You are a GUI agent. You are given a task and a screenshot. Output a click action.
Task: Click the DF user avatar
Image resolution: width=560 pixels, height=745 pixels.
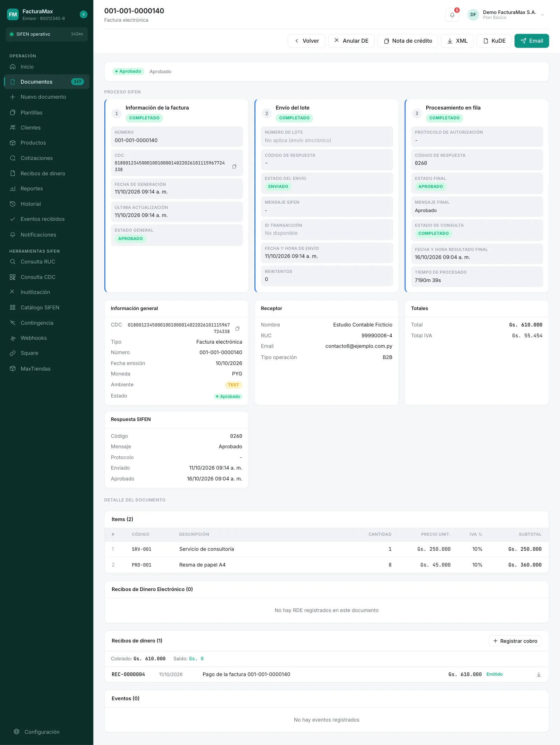tap(473, 15)
